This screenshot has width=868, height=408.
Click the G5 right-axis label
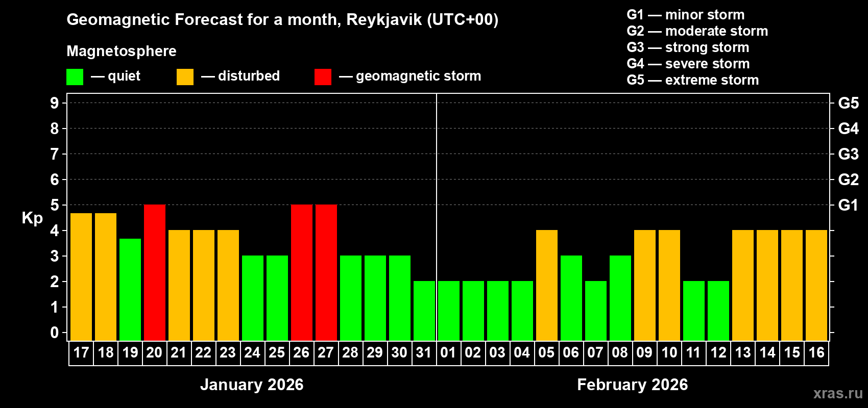coord(849,103)
